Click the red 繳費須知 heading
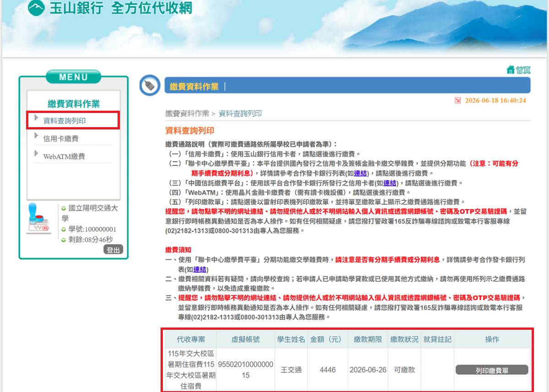Viewport: 549px width, 392px height. click(x=178, y=249)
